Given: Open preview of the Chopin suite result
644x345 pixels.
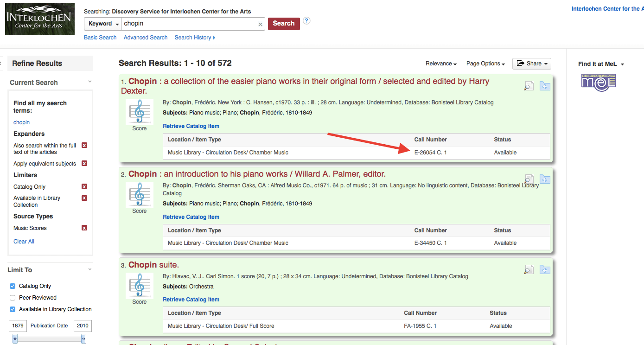Looking at the screenshot, I should pyautogui.click(x=529, y=269).
